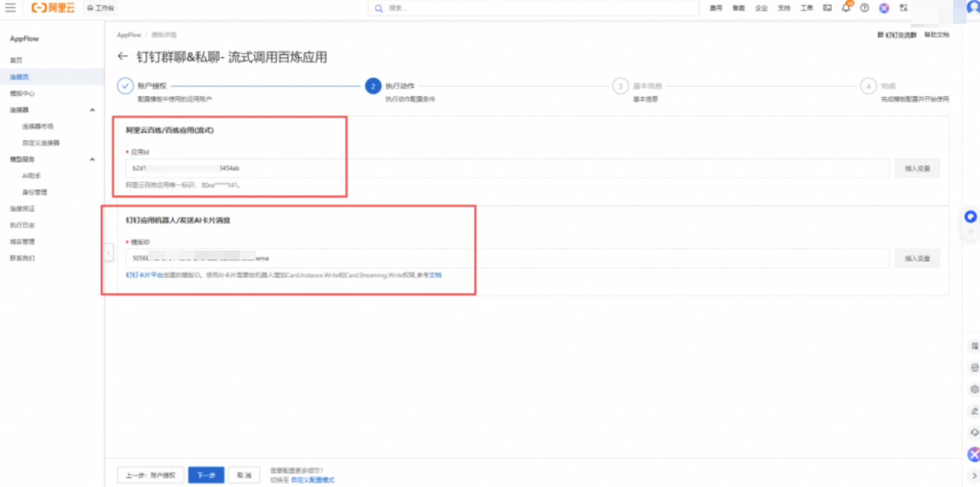
Task: Open the 工作台 workbench button
Action: [100, 7]
